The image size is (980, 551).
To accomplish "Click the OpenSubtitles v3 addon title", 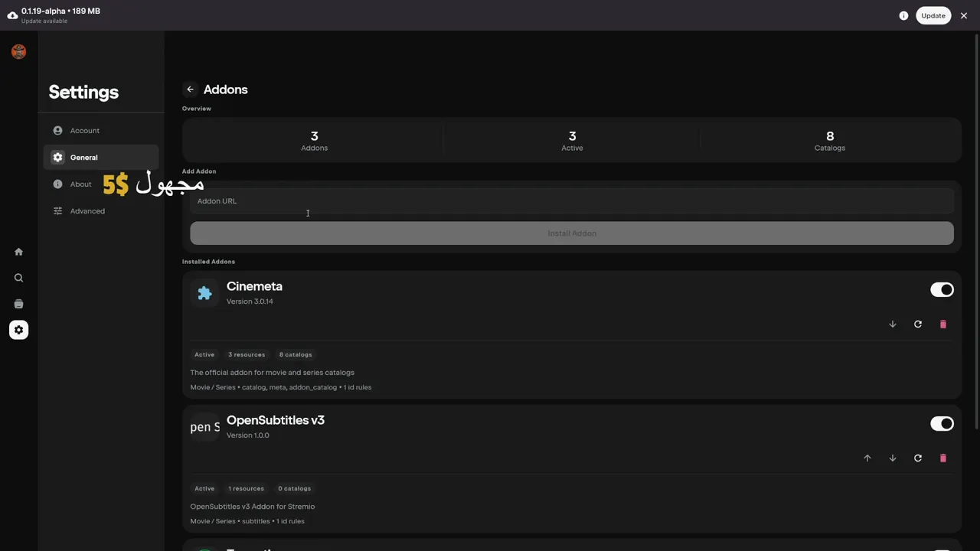I will pyautogui.click(x=276, y=420).
